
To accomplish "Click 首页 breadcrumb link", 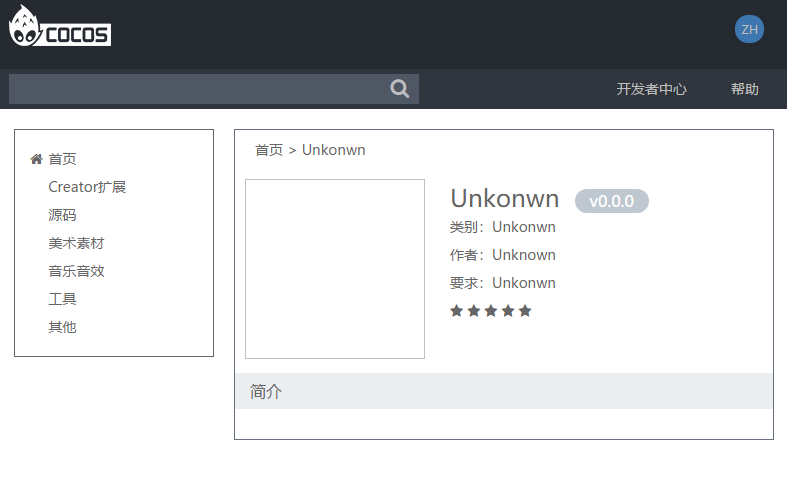I will pos(269,150).
